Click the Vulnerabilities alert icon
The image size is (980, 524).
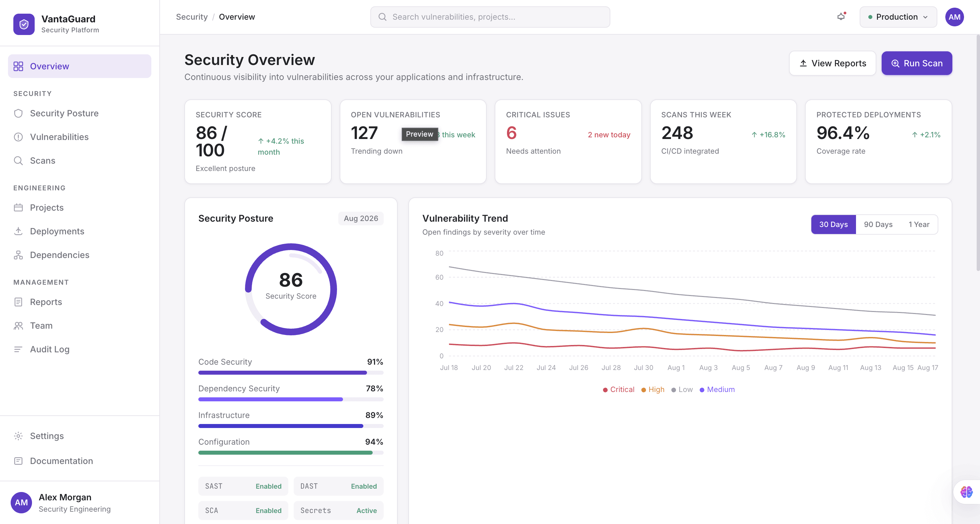pos(18,137)
